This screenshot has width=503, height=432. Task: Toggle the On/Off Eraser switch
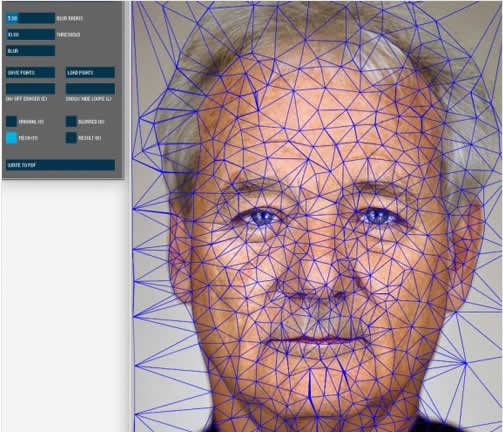[30, 89]
